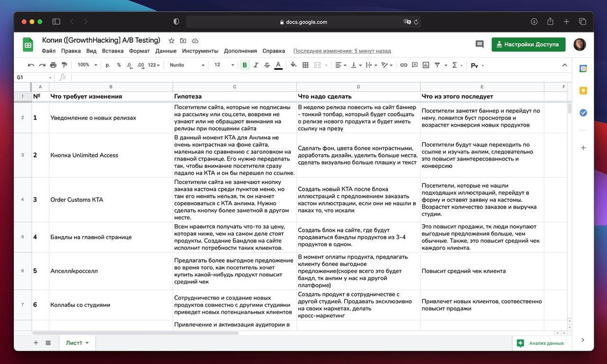The width and height of the screenshot is (607, 364).
Task: Open comment history icon
Action: tap(479, 45)
